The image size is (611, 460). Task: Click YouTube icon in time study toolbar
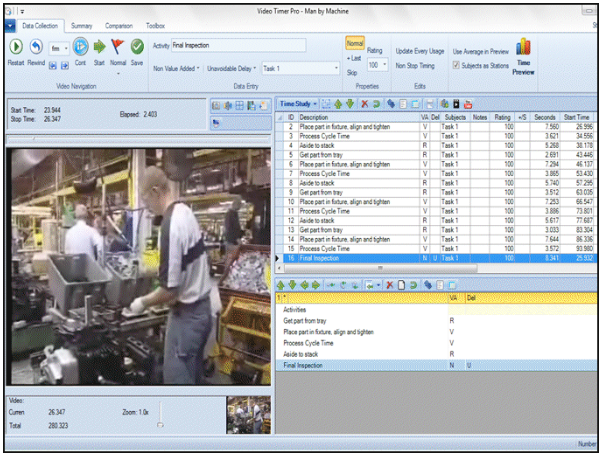tap(468, 104)
